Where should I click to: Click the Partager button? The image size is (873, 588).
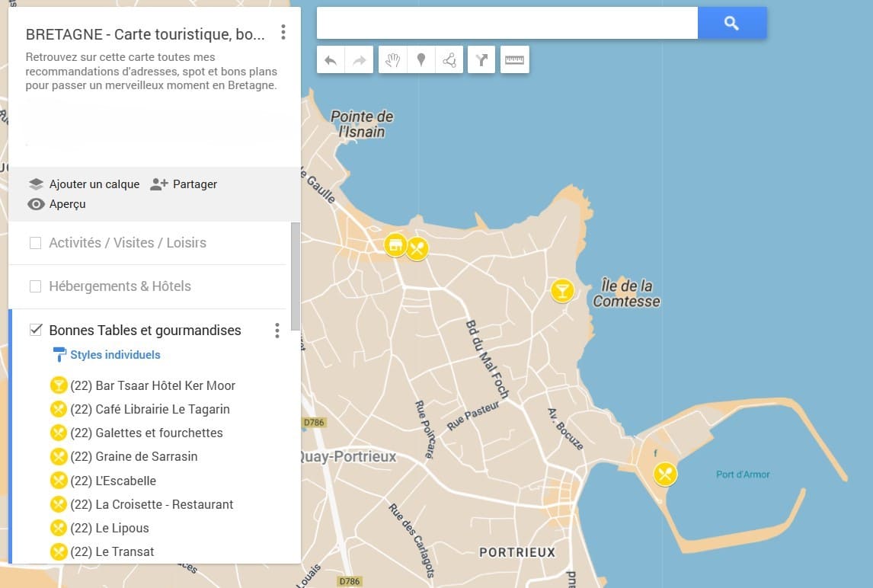(184, 184)
